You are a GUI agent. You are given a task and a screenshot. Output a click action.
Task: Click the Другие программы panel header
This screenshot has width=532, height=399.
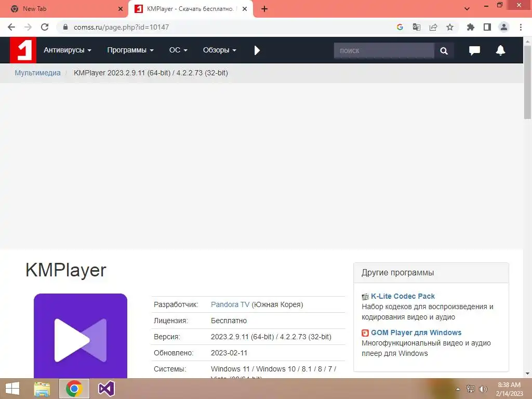coord(431,272)
